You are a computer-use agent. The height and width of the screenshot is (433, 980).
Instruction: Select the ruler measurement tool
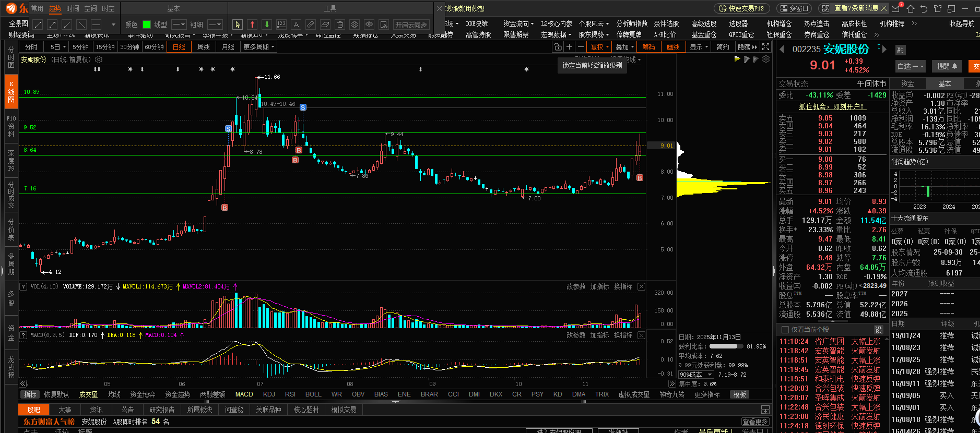tap(311, 25)
